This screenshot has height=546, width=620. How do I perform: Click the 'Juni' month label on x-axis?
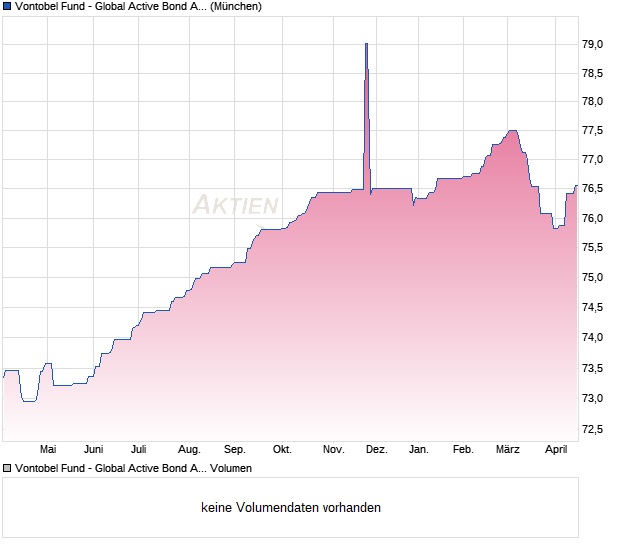(x=93, y=449)
